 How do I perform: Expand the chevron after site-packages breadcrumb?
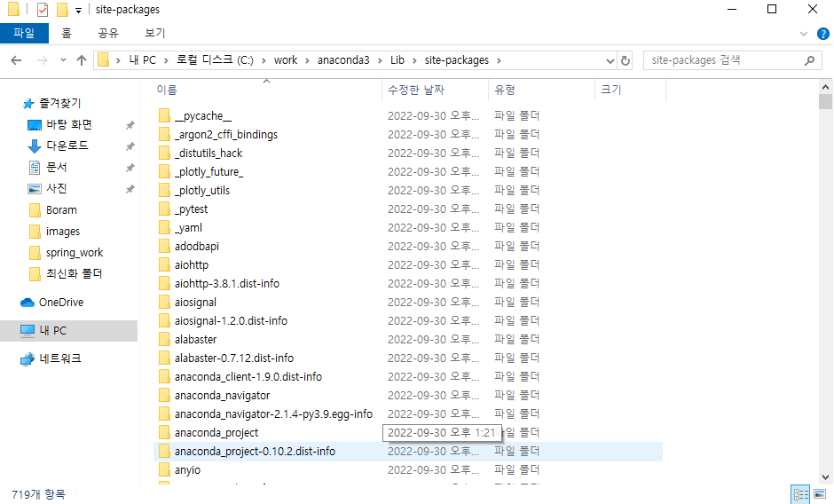click(x=499, y=60)
